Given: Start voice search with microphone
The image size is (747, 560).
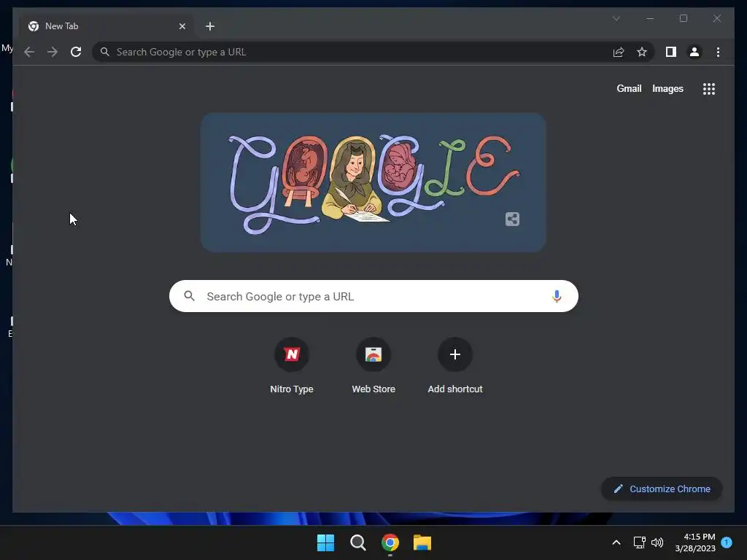Looking at the screenshot, I should [x=557, y=296].
